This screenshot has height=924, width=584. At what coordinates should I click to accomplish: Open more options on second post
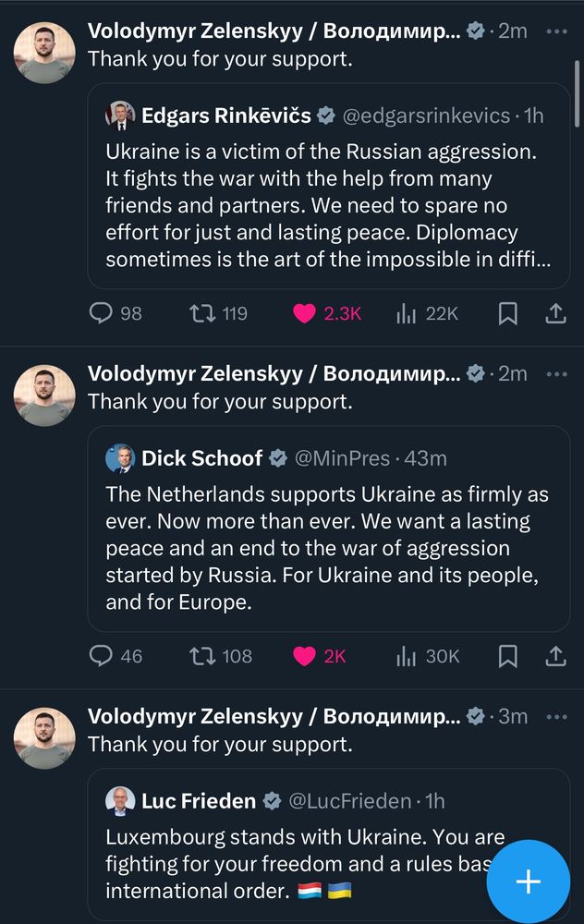click(556, 373)
